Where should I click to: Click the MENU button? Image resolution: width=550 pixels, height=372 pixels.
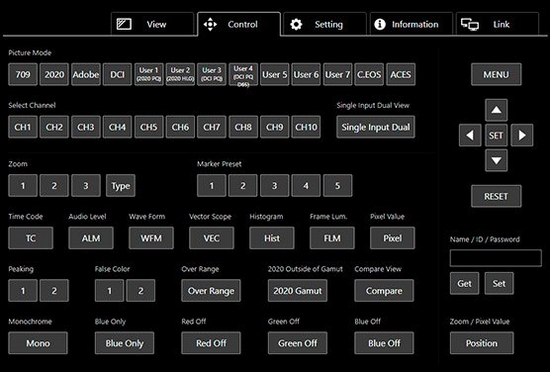496,74
